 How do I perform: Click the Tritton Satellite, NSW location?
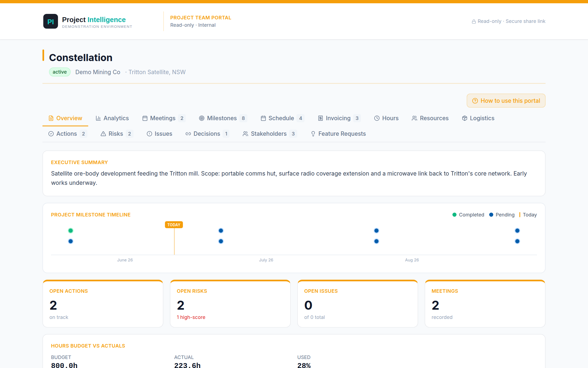pyautogui.click(x=157, y=72)
